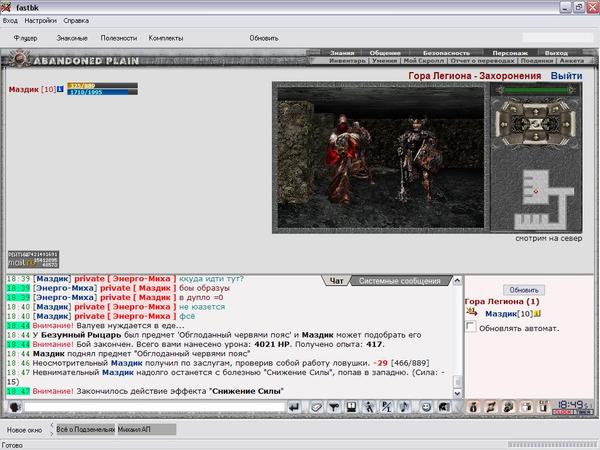This screenshot has height=450, width=600.
Task: Click Обновить in the top toolbar
Action: (264, 38)
